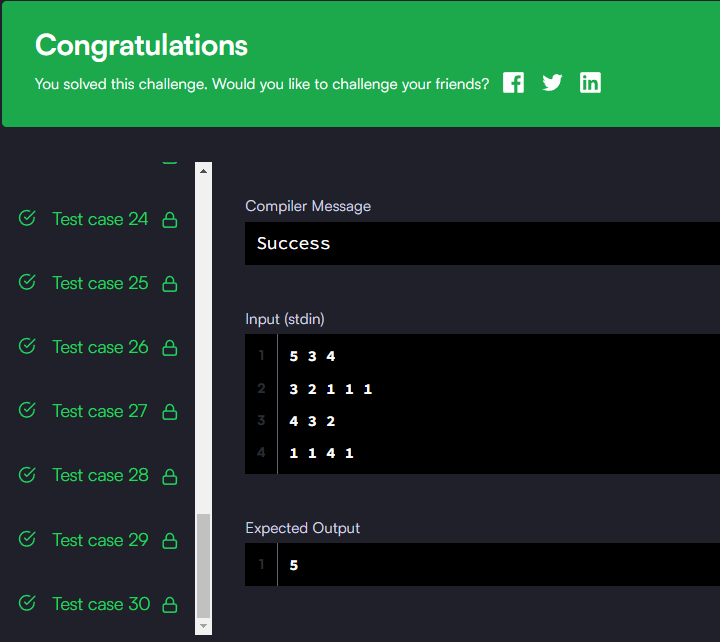Click the Input (stdin) label

coord(285,319)
